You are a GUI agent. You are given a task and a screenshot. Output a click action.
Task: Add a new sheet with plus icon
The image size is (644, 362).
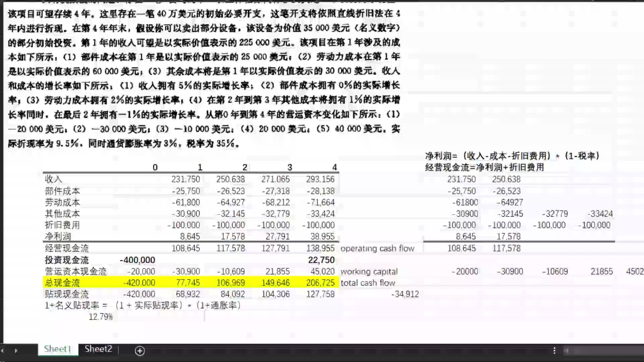(x=140, y=351)
